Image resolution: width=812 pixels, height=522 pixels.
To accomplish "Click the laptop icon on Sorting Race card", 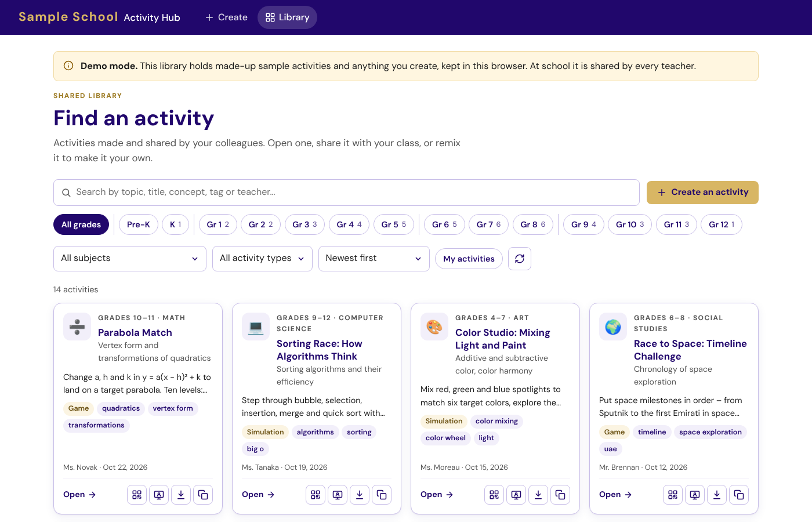I will click(256, 327).
